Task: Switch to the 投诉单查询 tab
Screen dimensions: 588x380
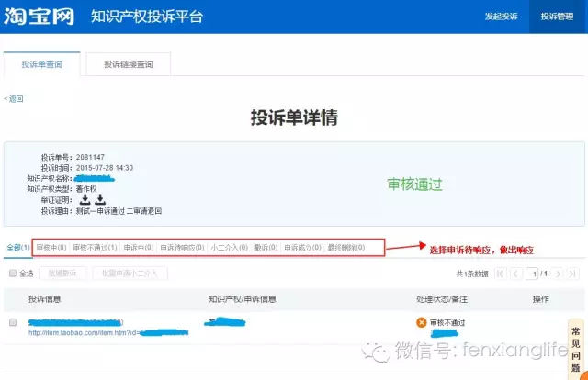Action: coord(42,64)
